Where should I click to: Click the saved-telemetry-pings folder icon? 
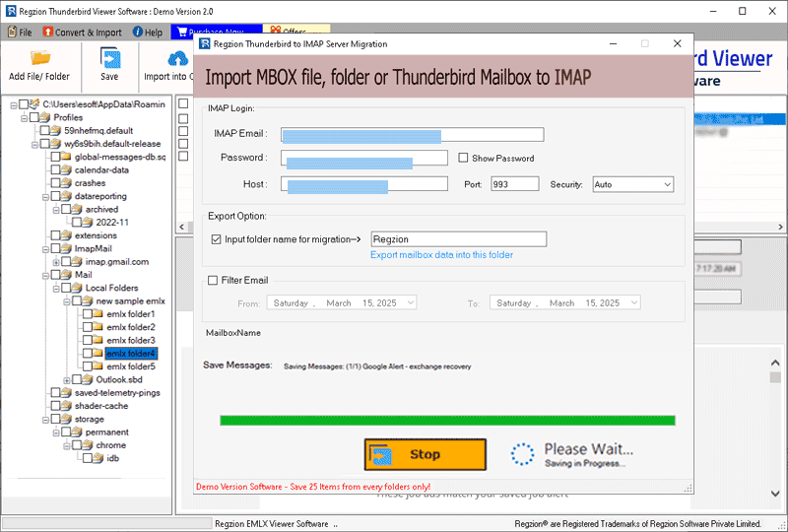coord(66,392)
